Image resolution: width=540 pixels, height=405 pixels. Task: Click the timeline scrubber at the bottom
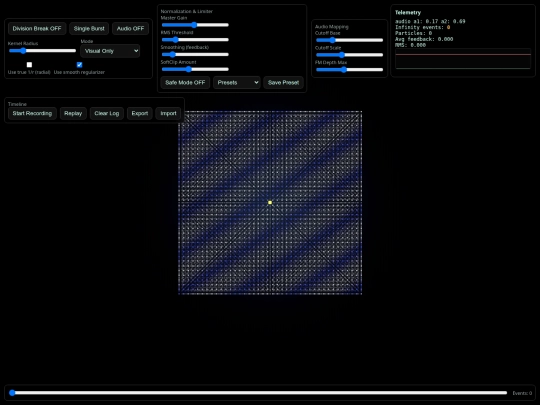tap(258, 393)
